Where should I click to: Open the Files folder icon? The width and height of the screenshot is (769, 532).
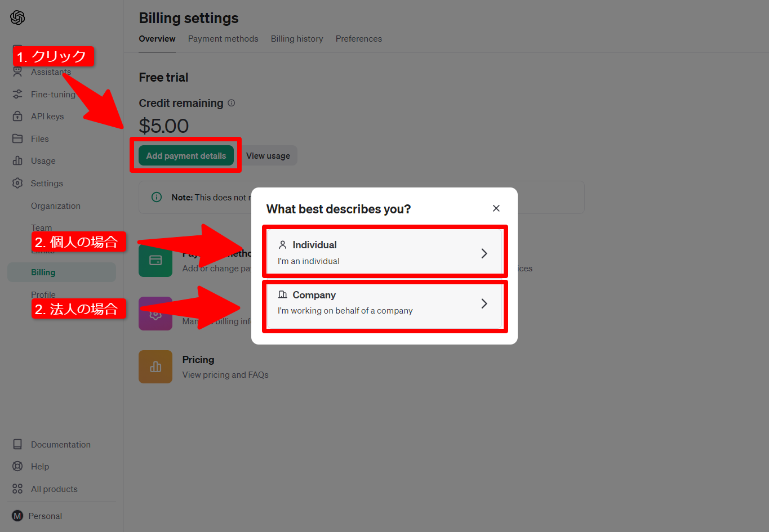point(17,138)
